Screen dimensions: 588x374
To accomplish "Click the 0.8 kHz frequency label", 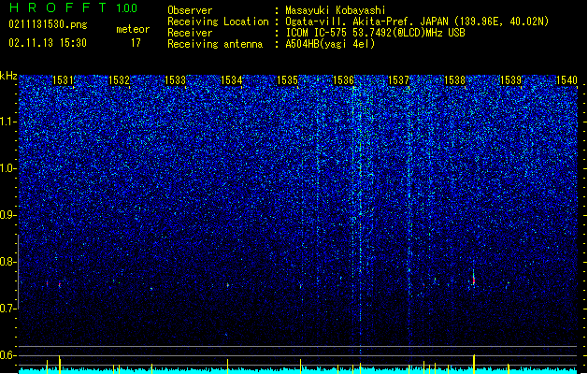I will point(8,262).
